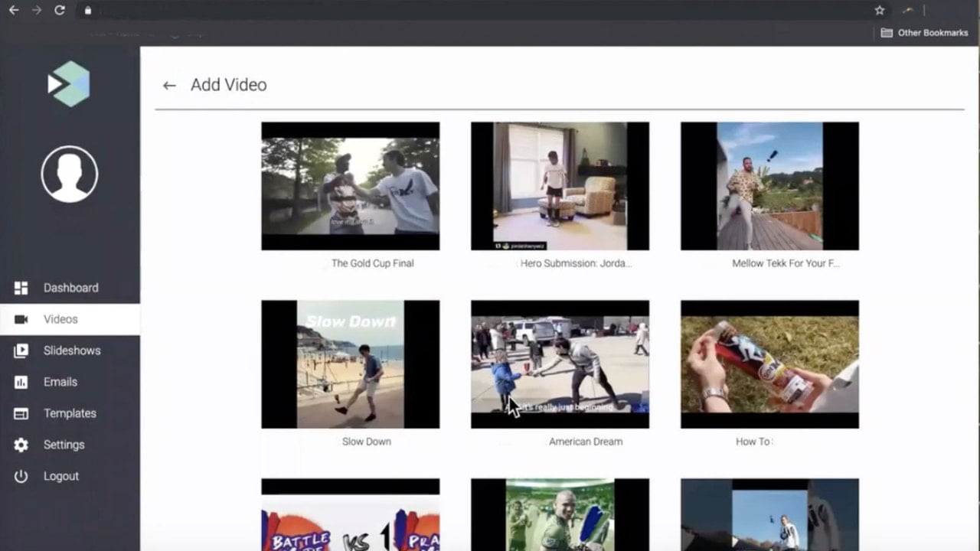Click Hero Submission: Jorda... title

(x=576, y=263)
